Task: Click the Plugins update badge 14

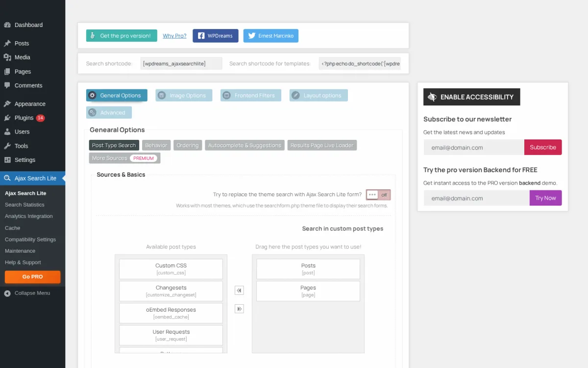Action: coord(40,118)
